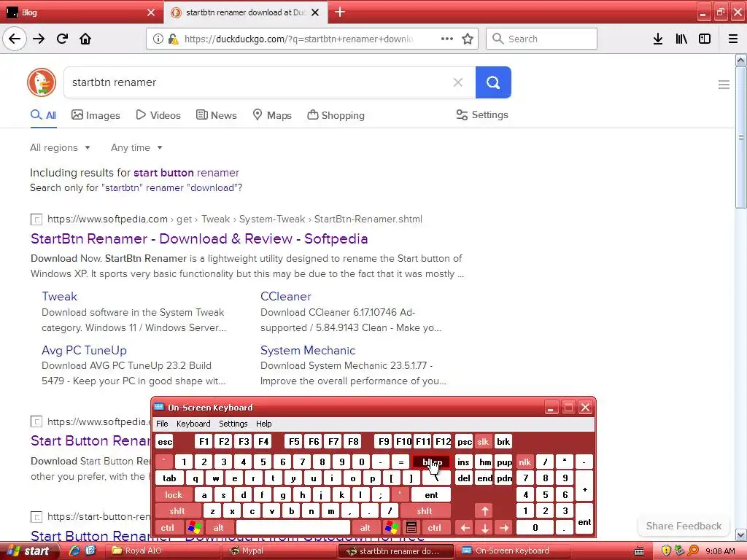The image size is (747, 560).
Task: Expand the Any time filter dropdown
Action: [x=136, y=147]
